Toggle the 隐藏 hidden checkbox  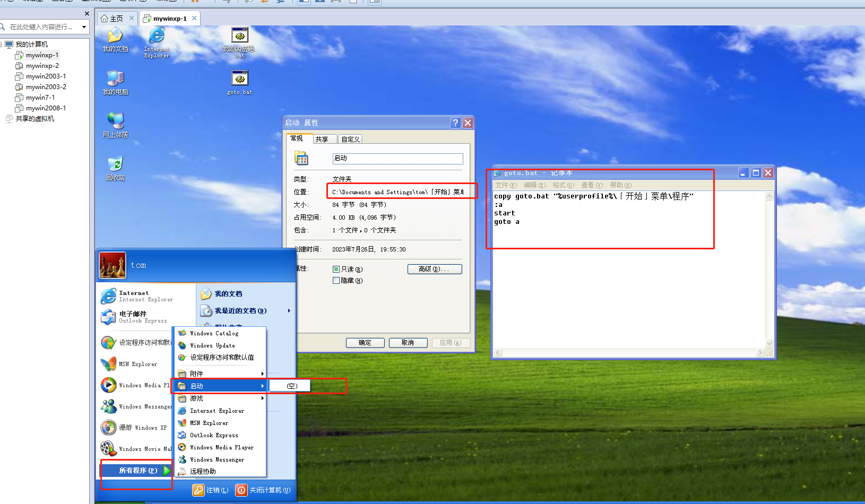pos(336,281)
